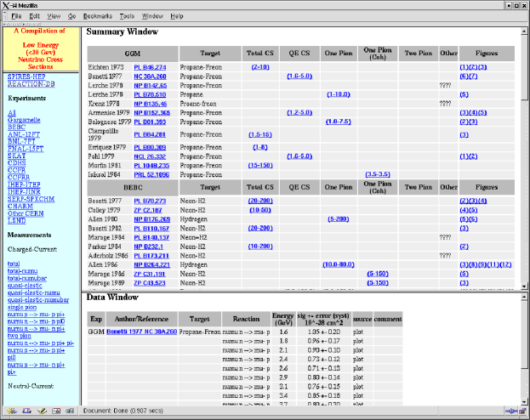The height and width of the screenshot is (420, 530).
Task: Open the Mail component icon in status bar
Action: (x=26, y=411)
